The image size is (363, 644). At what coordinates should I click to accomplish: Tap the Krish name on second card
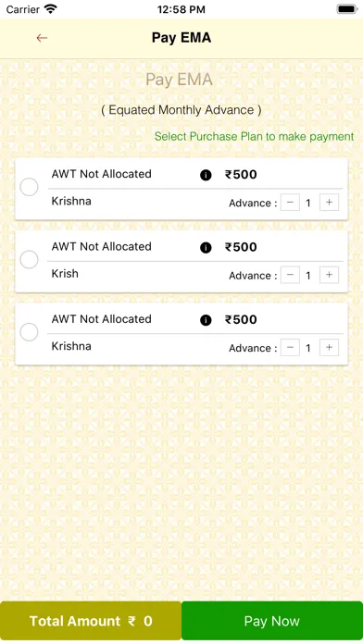(65, 274)
